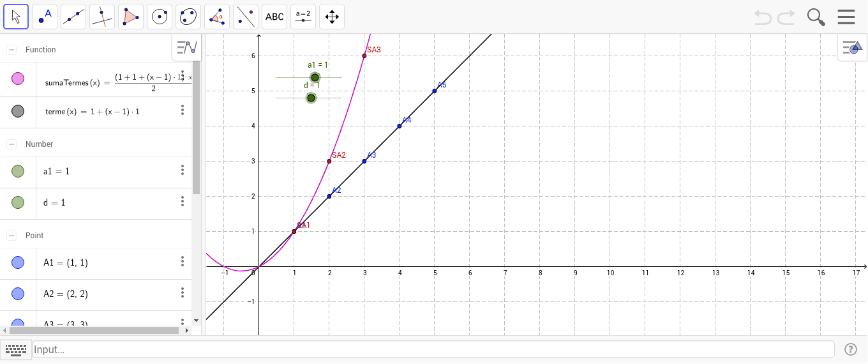Open more options for d = 1
The image size is (868, 364).
[183, 201]
